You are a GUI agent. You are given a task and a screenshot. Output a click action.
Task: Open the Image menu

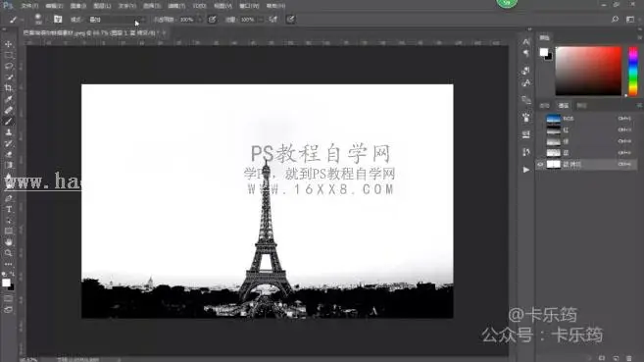(x=78, y=6)
